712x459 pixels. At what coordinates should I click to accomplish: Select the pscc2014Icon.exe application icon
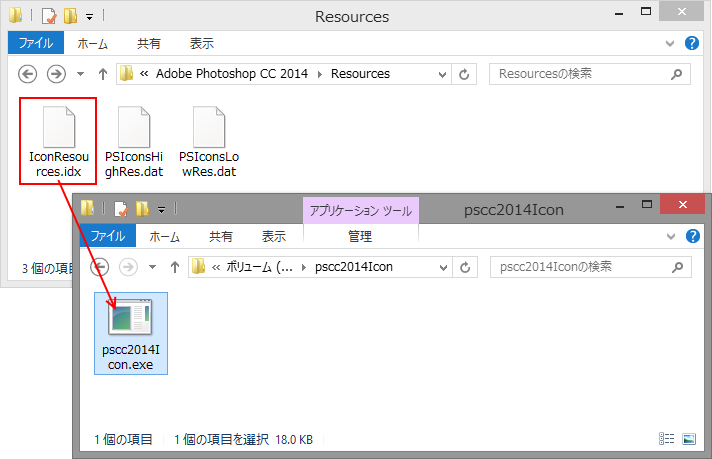tap(130, 328)
